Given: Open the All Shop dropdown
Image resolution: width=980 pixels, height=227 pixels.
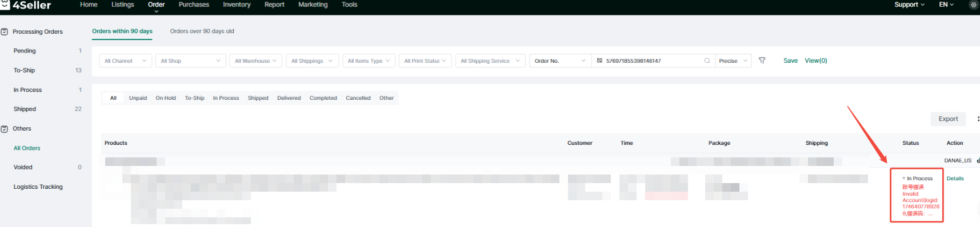Looking at the screenshot, I should pos(190,60).
